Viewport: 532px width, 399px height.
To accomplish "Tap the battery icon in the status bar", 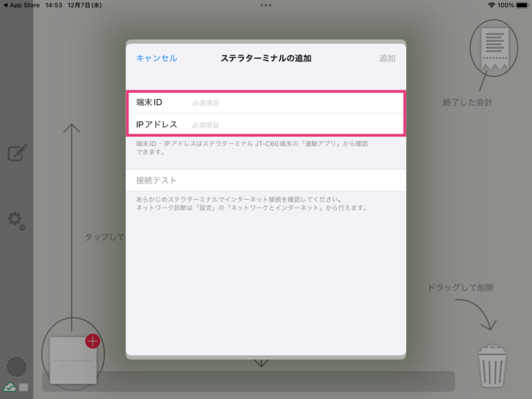I will (523, 5).
